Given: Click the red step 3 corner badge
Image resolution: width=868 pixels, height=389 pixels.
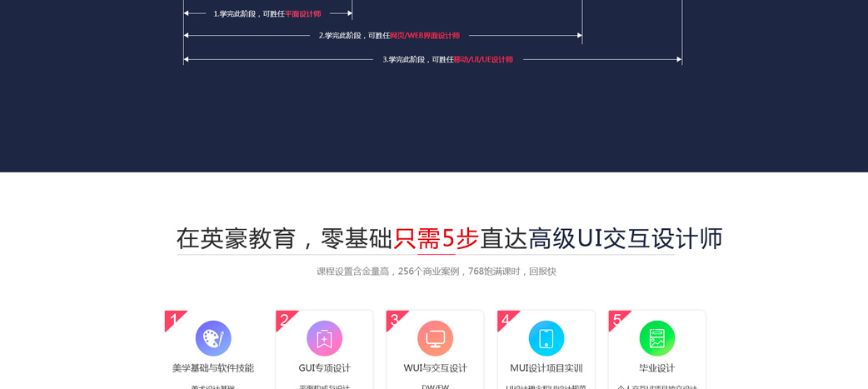Looking at the screenshot, I should [395, 319].
